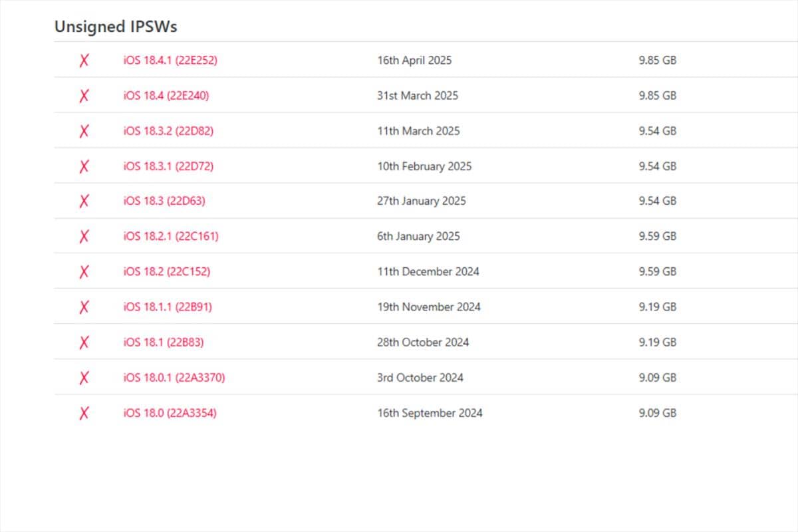Image resolution: width=798 pixels, height=532 pixels.
Task: Click the 28th October 2024 date cell
Action: pyautogui.click(x=423, y=342)
